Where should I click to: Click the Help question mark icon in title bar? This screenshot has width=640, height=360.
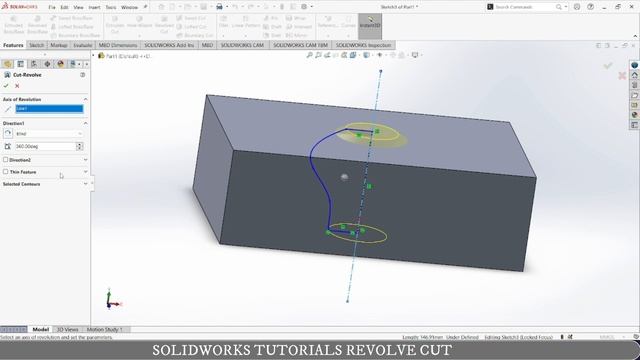pyautogui.click(x=590, y=7)
